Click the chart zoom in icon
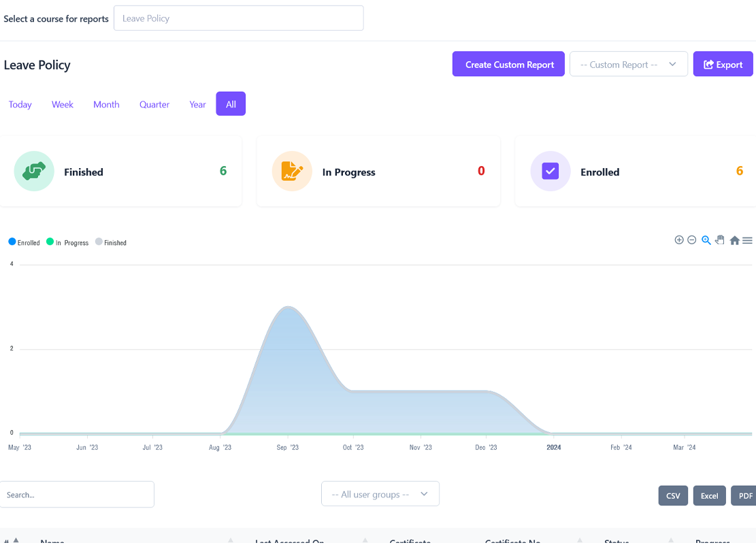The image size is (756, 545). click(x=678, y=240)
